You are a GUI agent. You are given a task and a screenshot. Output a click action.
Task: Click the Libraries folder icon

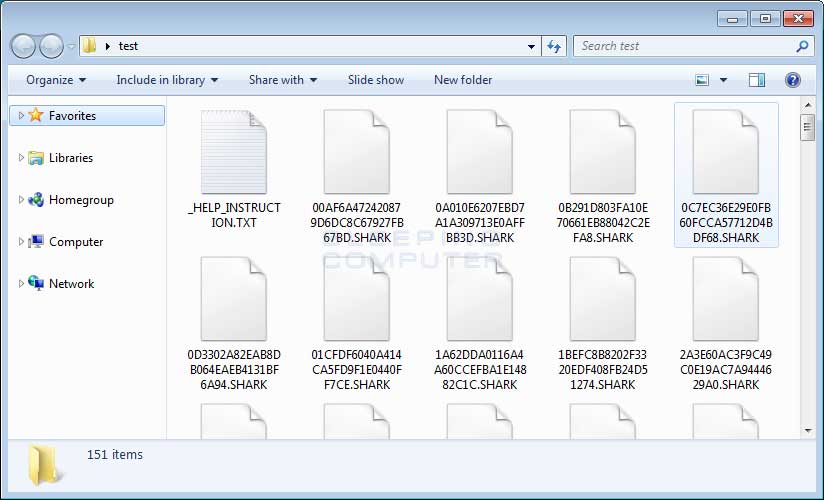[36, 158]
